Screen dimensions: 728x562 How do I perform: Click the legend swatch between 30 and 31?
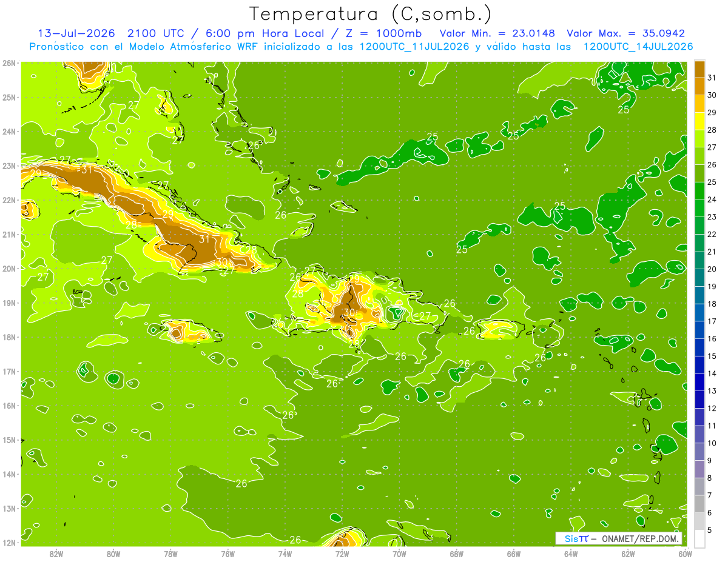[699, 87]
